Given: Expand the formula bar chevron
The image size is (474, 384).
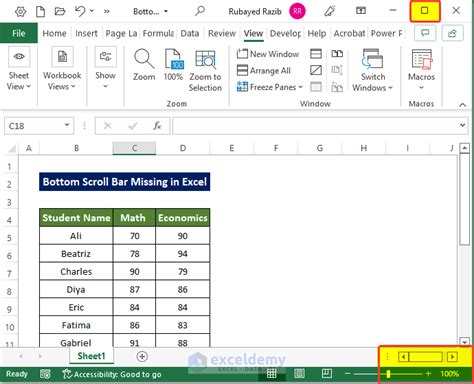Looking at the screenshot, I should pyautogui.click(x=463, y=125).
